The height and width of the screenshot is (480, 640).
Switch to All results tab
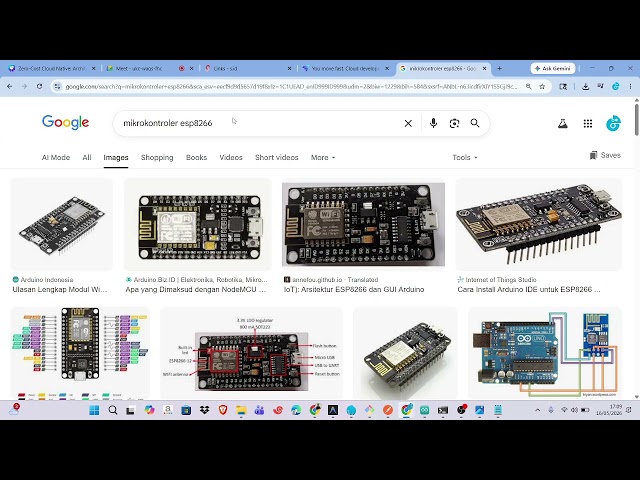(87, 158)
